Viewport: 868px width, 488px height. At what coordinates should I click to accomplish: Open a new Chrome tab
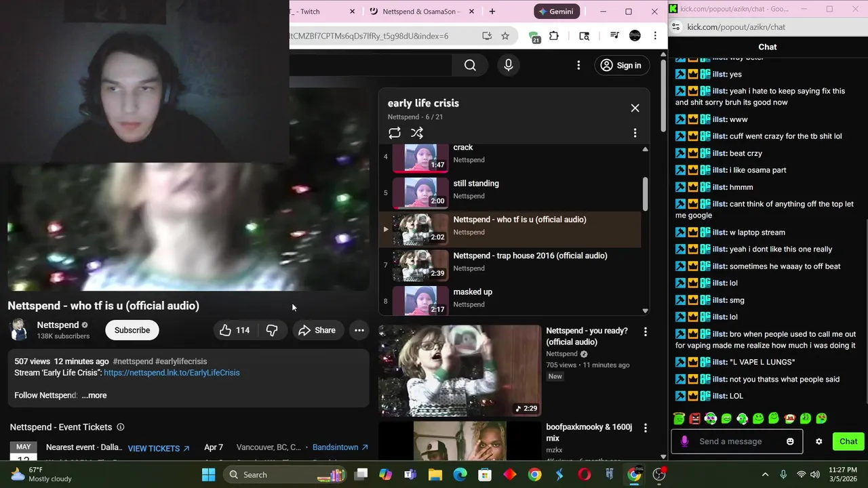492,12
